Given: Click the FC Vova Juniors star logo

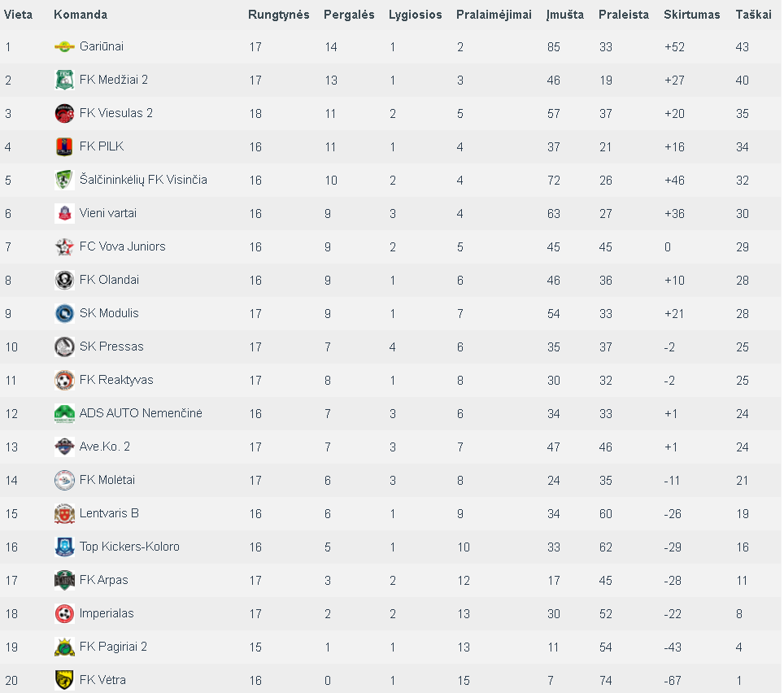Looking at the screenshot, I should coord(64,247).
